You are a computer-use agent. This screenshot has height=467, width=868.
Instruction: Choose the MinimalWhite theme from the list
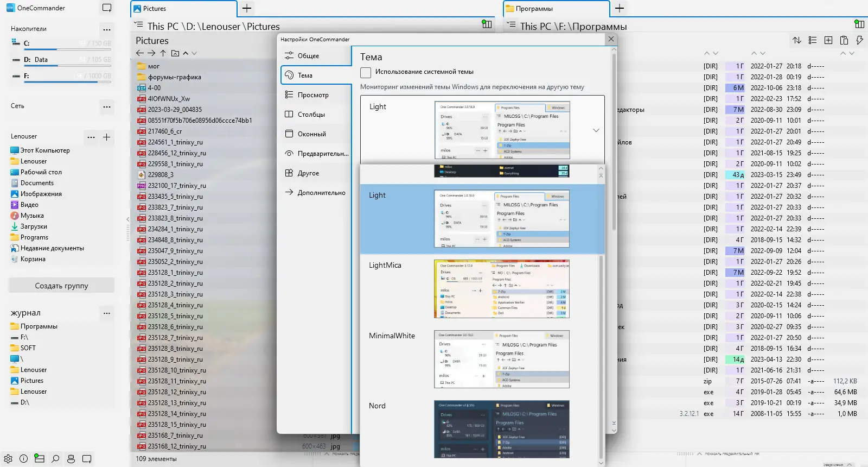tap(482, 359)
